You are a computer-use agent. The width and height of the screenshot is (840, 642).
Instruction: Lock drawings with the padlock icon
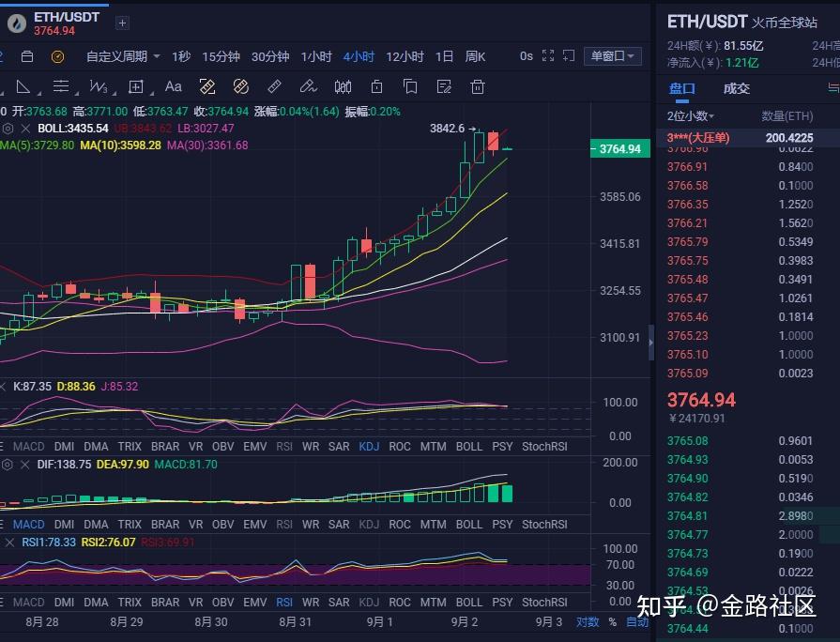(x=376, y=86)
